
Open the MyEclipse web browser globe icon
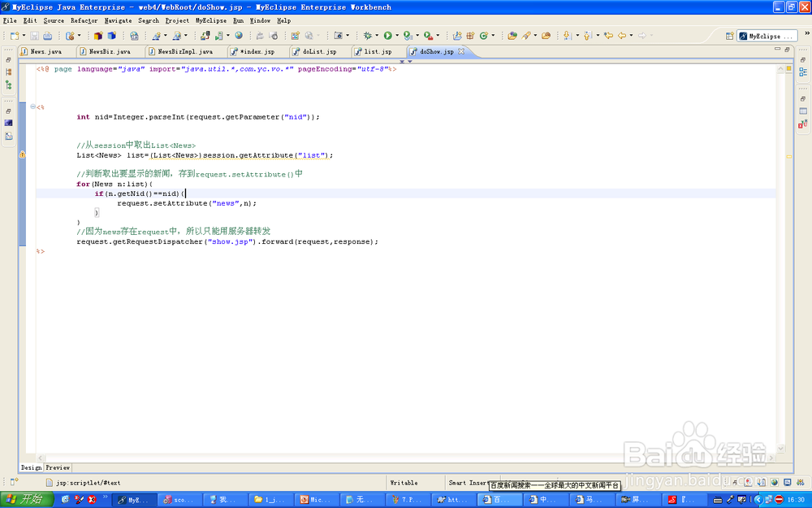[239, 35]
